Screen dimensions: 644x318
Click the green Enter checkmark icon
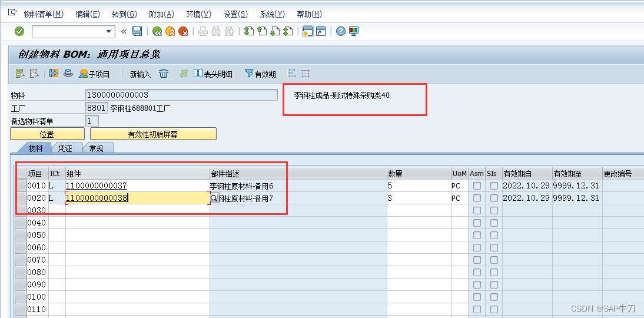point(19,31)
